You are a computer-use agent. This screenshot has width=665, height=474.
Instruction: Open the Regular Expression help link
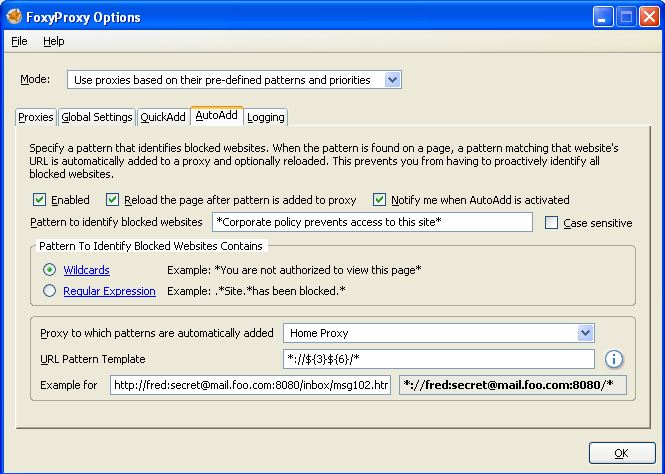tap(109, 291)
